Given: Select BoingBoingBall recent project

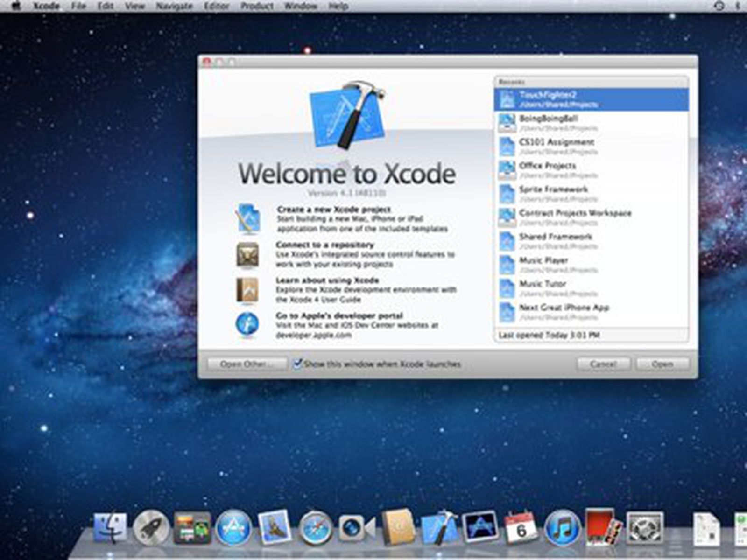Looking at the screenshot, I should click(591, 123).
